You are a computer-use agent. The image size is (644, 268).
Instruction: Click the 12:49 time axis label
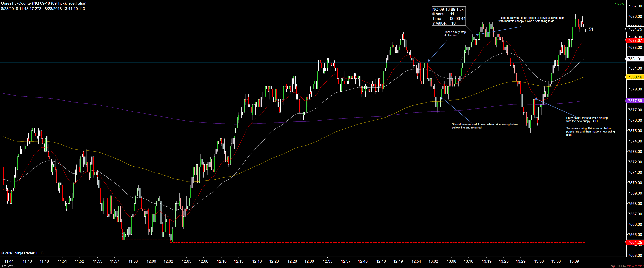398,261
